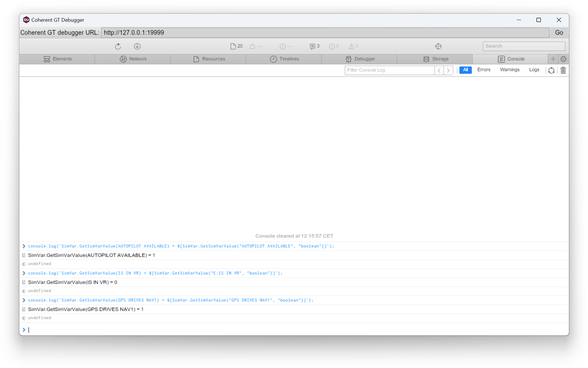The width and height of the screenshot is (588, 368).
Task: Select the Warnings filter toggle
Action: 510,69
